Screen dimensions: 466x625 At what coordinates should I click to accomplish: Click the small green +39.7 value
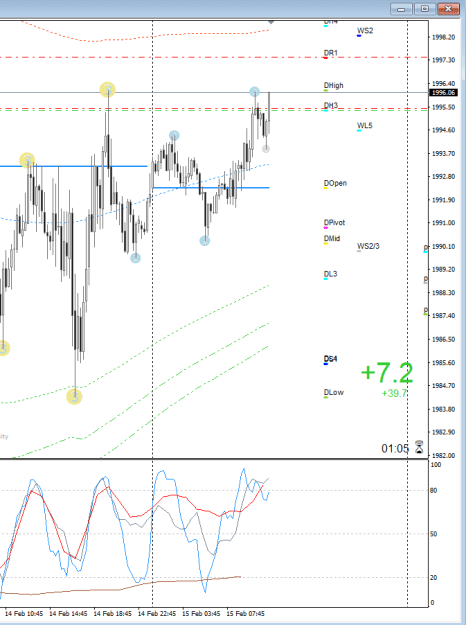tap(394, 393)
